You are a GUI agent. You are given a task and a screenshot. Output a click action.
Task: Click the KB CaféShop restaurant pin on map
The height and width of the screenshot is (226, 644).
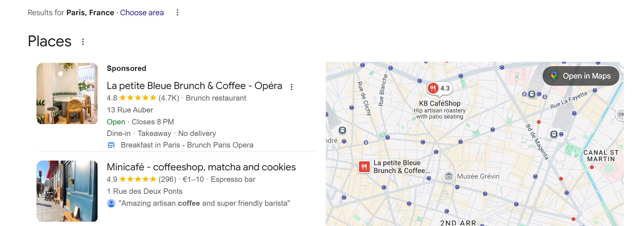433,88
